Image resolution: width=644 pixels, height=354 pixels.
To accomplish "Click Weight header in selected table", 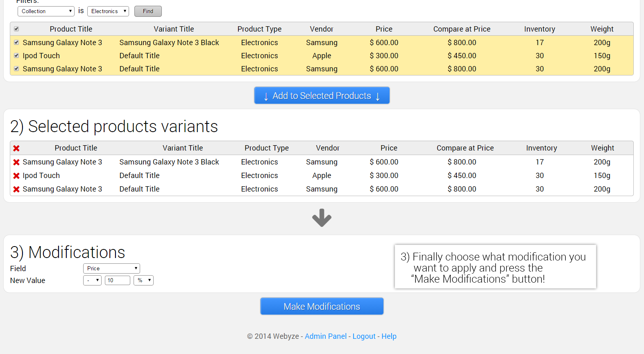I will point(602,148).
